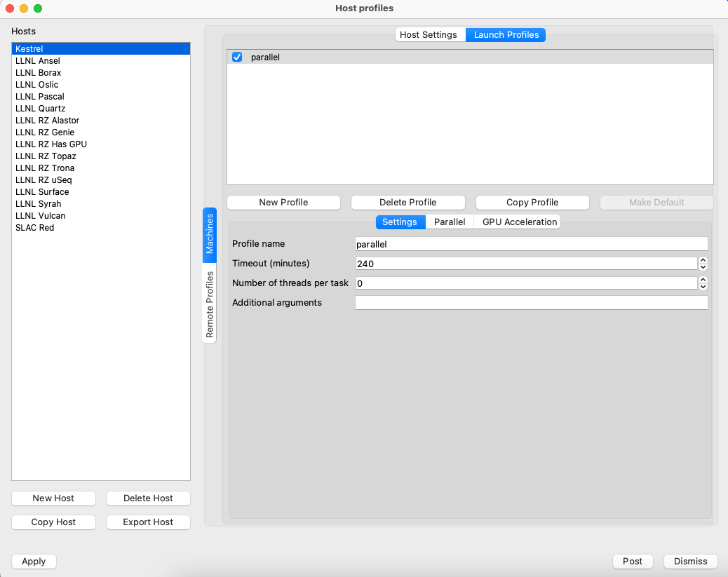Select LLNL RZ Has GPU host
Screen dimensions: 728x577
click(x=50, y=144)
